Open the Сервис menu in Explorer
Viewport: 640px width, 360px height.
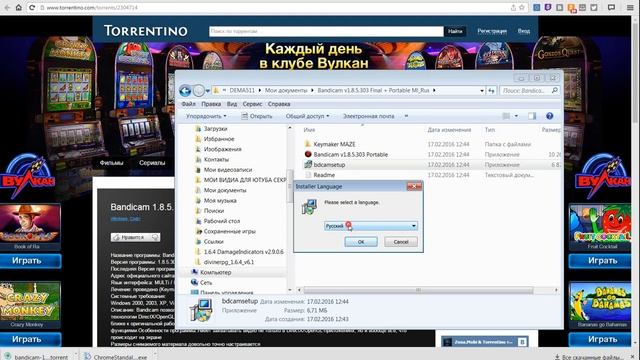click(252, 104)
